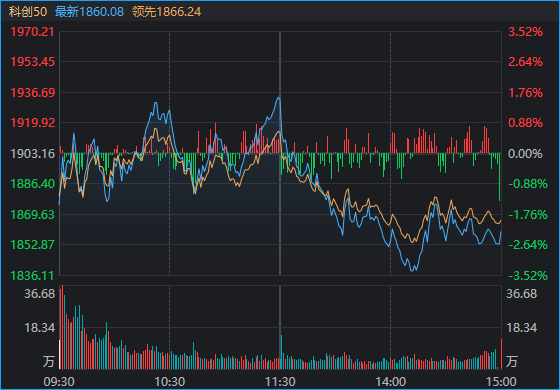Click the 11:30 time axis label
Viewport: 560px width, 390px height.
pos(280,382)
